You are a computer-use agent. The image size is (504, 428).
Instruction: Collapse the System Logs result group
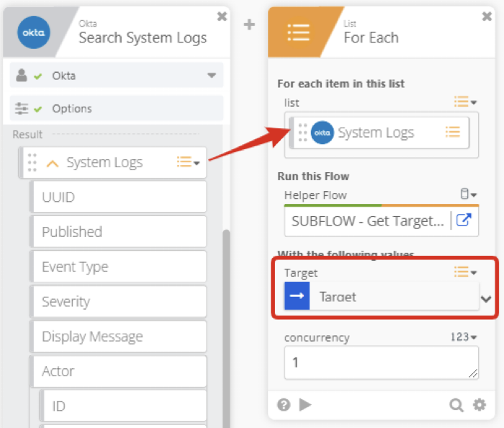pyautogui.click(x=53, y=164)
